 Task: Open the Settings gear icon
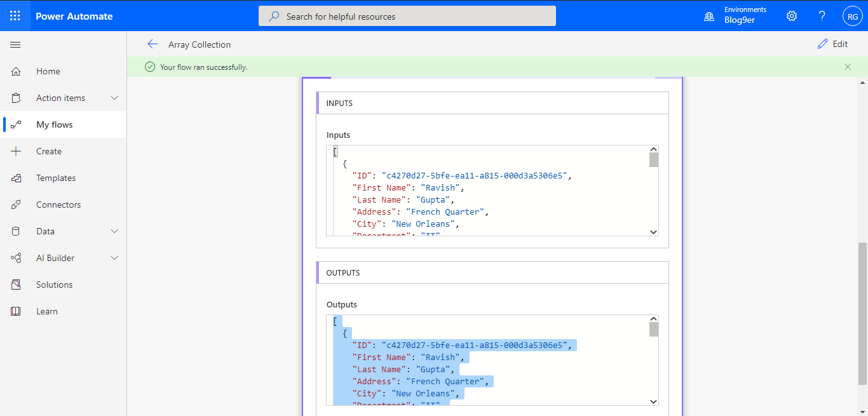[792, 16]
